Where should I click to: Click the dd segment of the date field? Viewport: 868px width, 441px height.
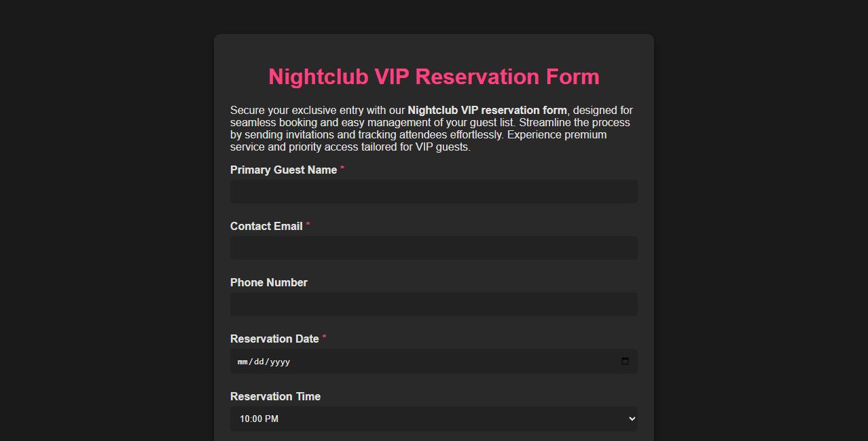point(260,362)
